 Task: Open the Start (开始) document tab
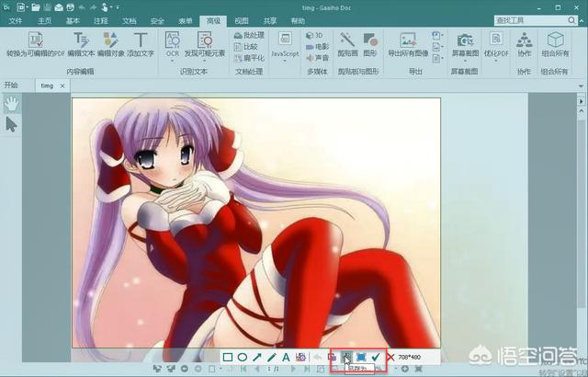(x=11, y=86)
